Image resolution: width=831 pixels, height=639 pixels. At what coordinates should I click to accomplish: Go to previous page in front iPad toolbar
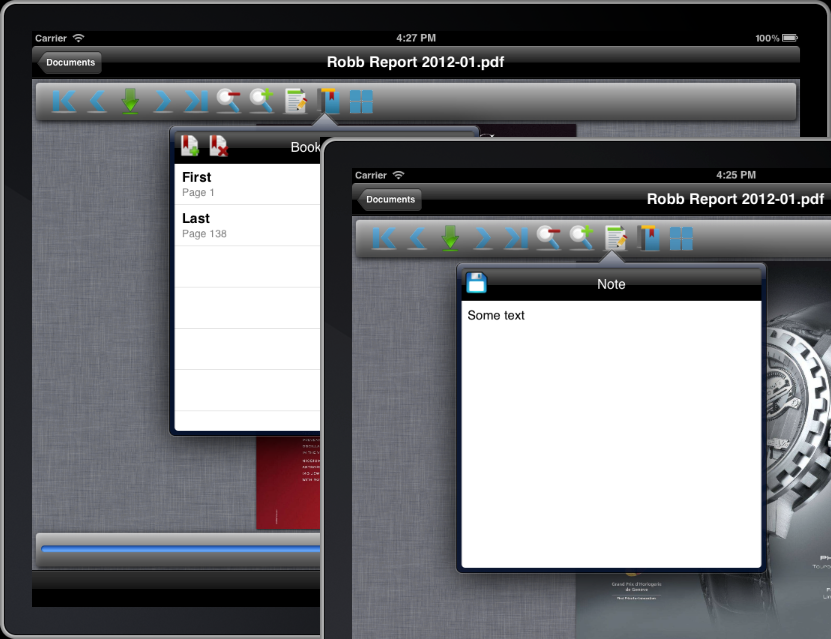[x=417, y=238]
